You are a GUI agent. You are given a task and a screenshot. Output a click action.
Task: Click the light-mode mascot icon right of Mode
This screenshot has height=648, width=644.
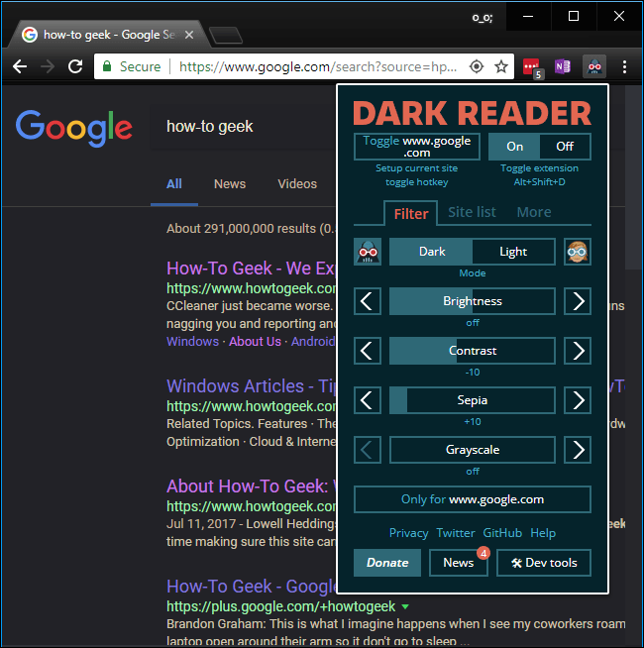click(578, 252)
